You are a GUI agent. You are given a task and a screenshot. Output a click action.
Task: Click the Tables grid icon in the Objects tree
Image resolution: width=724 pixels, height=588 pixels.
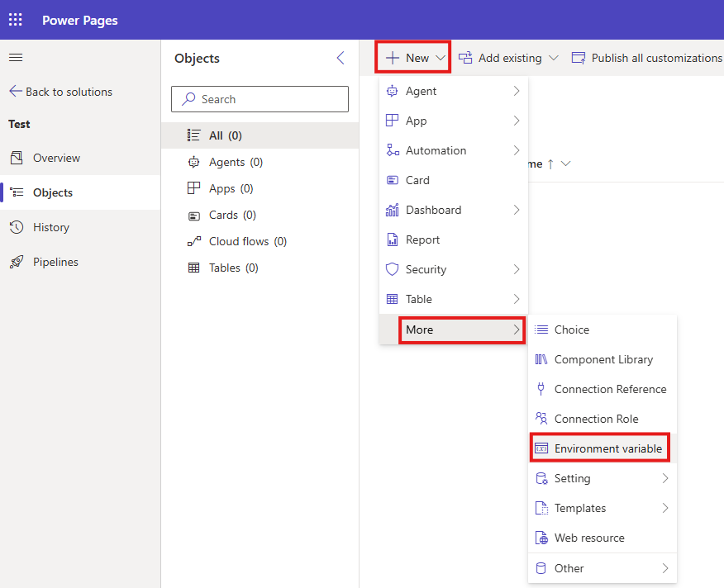(x=194, y=268)
